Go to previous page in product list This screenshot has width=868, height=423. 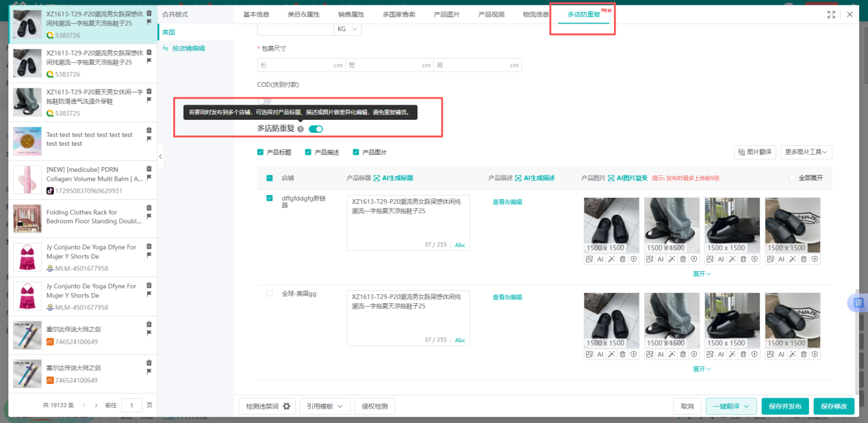[x=84, y=405]
